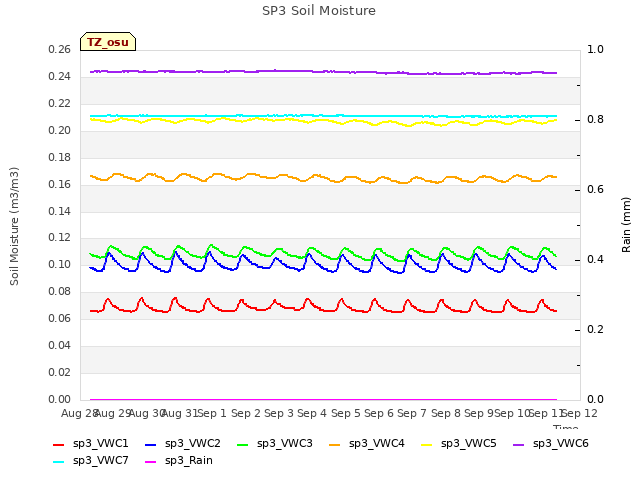Click the 0.20 soil moisture tick label
Image resolution: width=640 pixels, height=480 pixels.
60,131
